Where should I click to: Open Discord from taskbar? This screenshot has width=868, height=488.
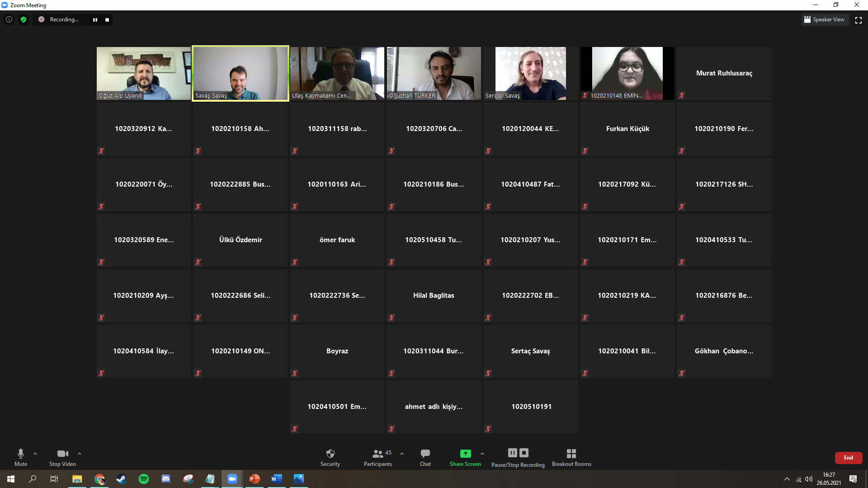pyautogui.click(x=165, y=479)
